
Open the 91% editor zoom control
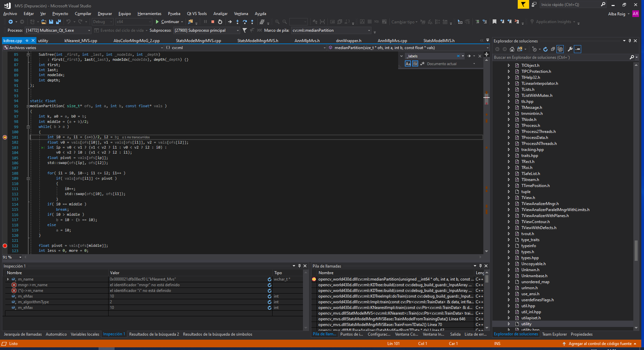coord(12,257)
